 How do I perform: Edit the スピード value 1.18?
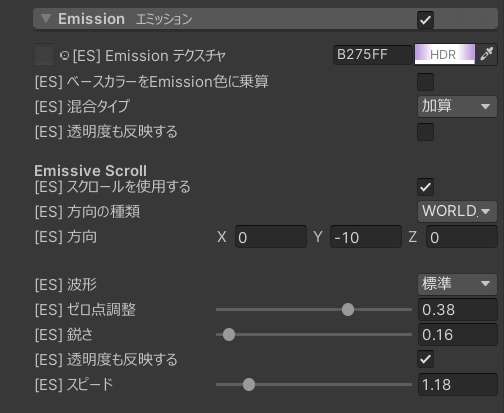click(x=458, y=384)
